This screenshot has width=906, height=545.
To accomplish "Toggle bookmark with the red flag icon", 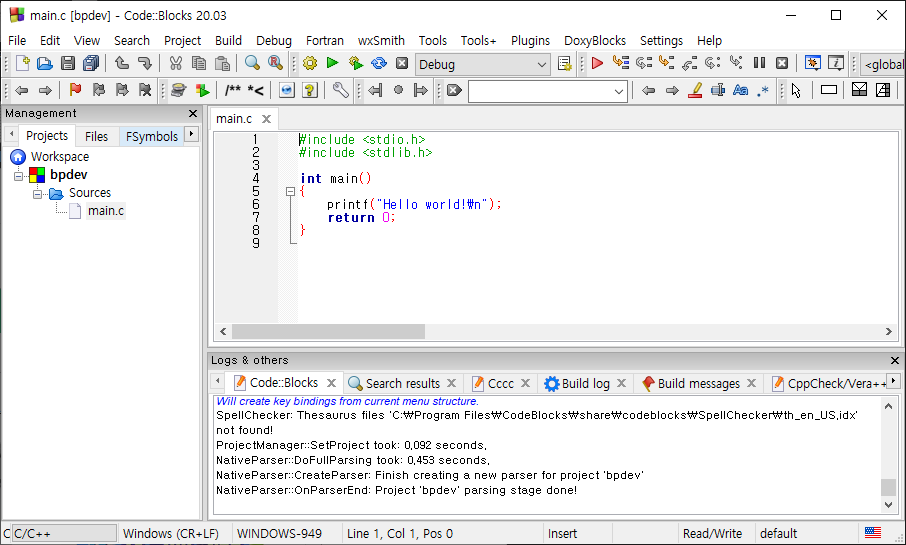I will tap(75, 90).
